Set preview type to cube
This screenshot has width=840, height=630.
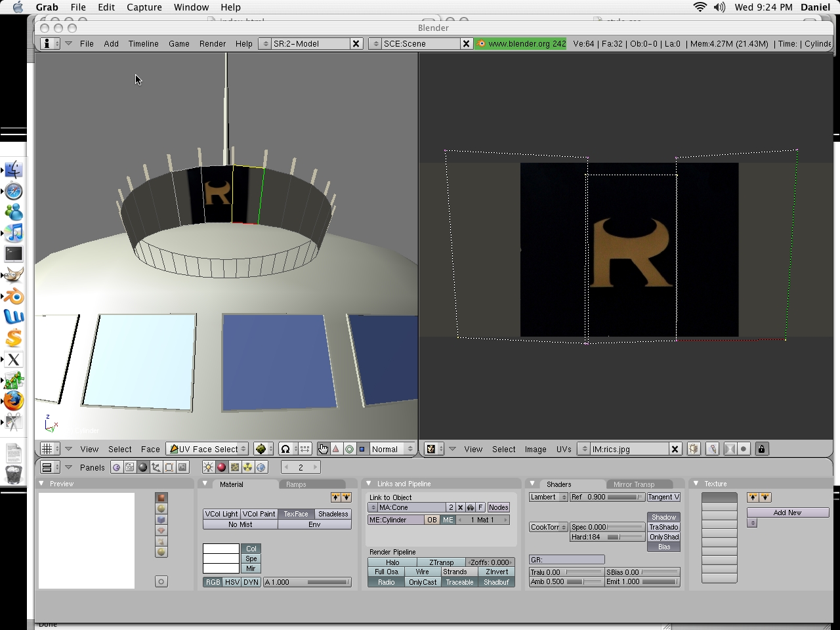[161, 520]
